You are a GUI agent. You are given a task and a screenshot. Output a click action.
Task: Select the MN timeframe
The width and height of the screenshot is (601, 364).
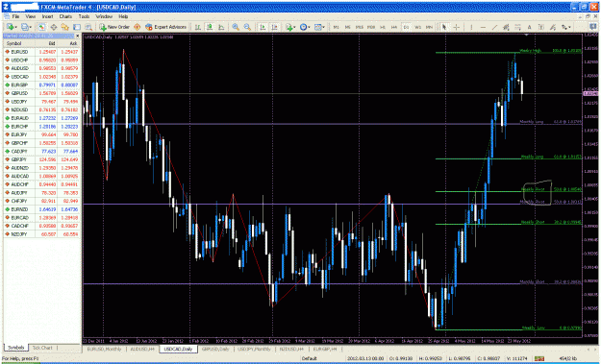pos(429,27)
